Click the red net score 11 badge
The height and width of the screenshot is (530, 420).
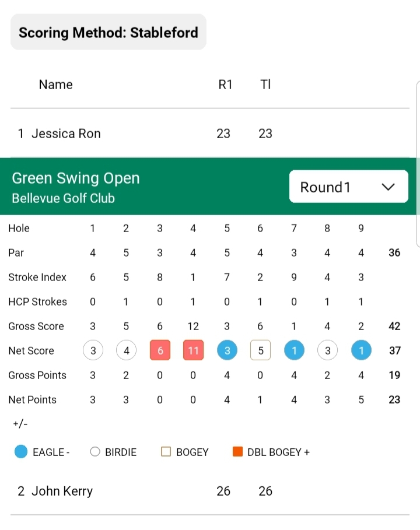193,350
